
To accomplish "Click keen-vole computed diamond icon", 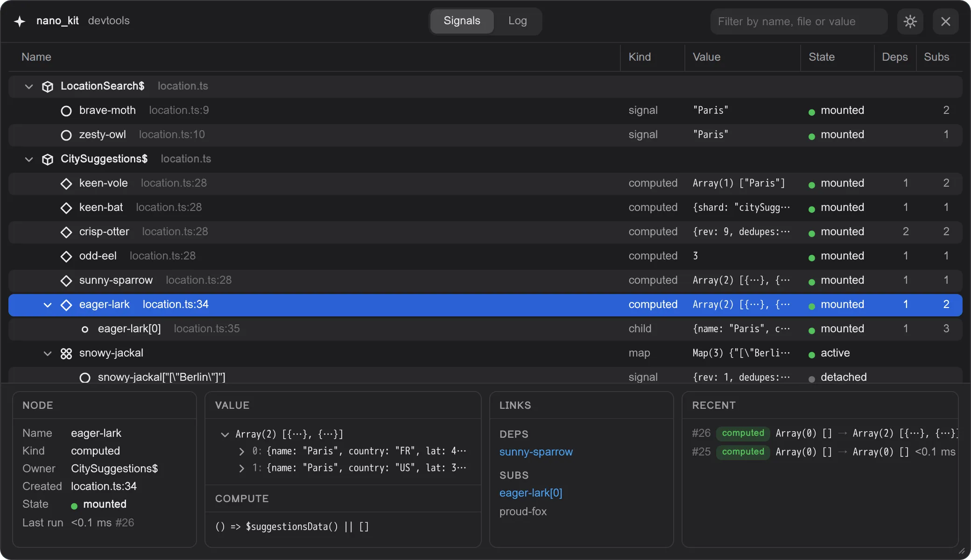I will click(x=66, y=183).
